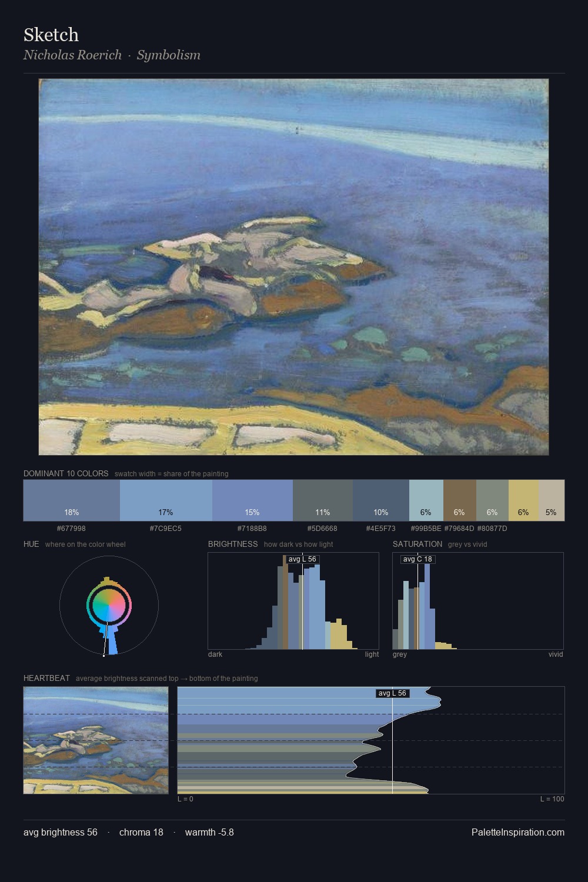The height and width of the screenshot is (882, 588).
Task: Click 'avg L 56' label in heartbeat chart
Action: pos(392,693)
